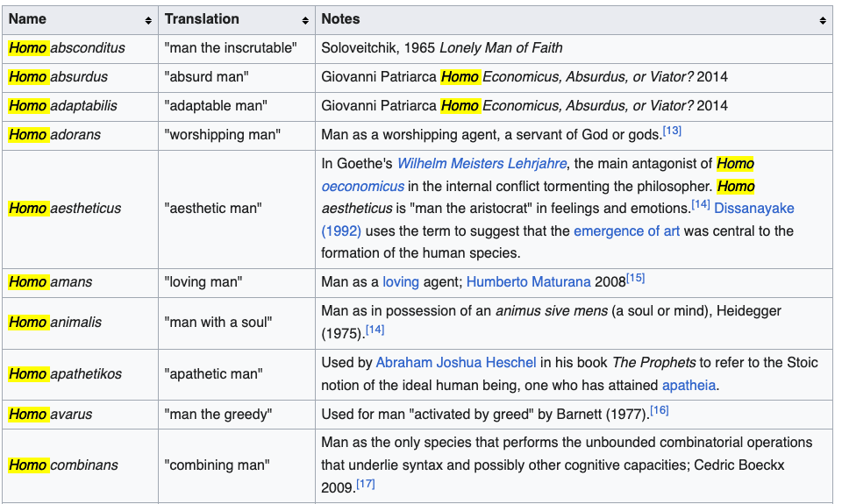Select the Homo absconditus name cell
842x504 pixels.
click(80, 48)
